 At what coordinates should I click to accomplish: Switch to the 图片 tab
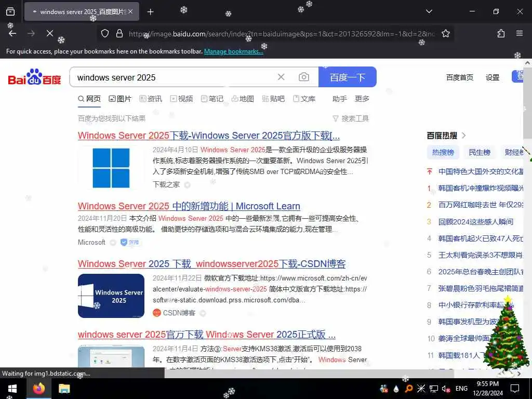(120, 99)
